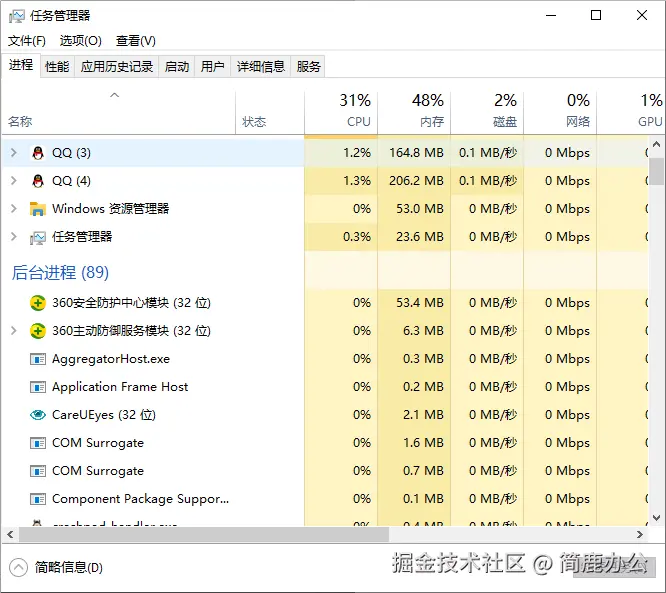Expand the QQ (4) process group

(x=14, y=181)
